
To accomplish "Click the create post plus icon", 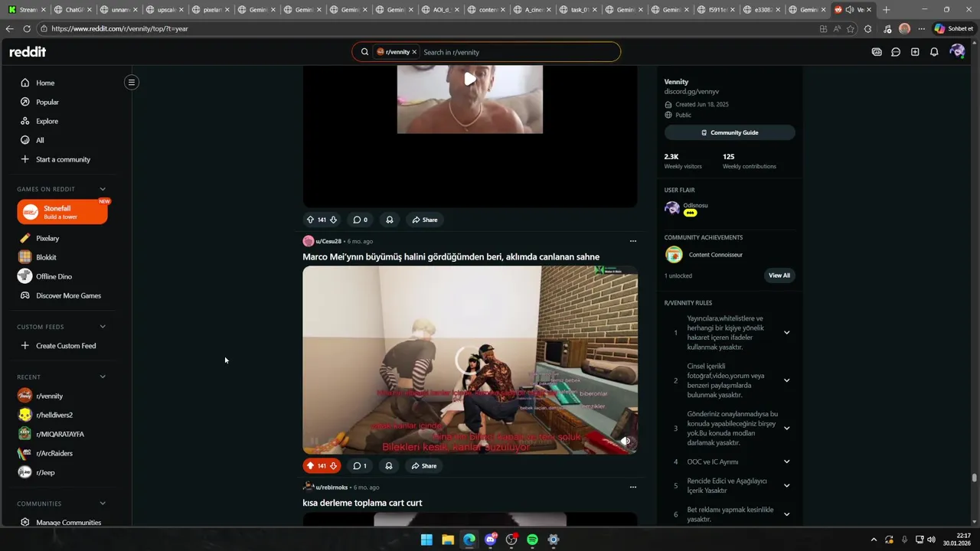I will [915, 52].
